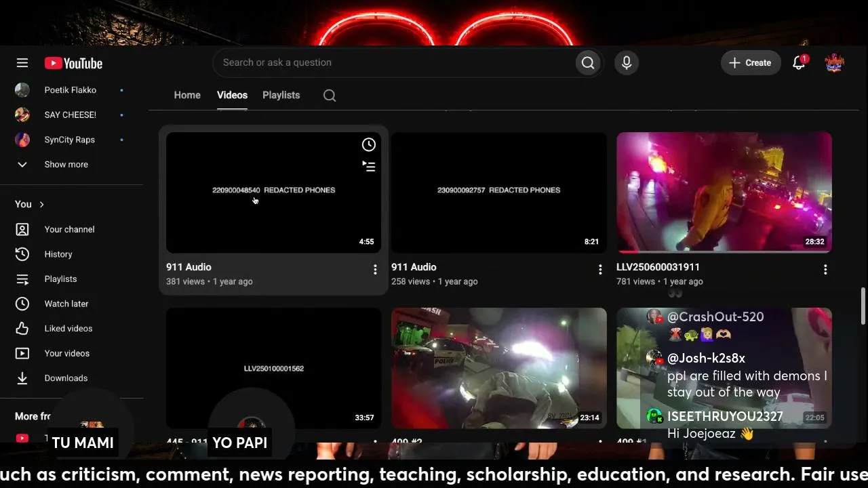
Task: Open SynCity Raps channel avatar
Action: (x=22, y=140)
